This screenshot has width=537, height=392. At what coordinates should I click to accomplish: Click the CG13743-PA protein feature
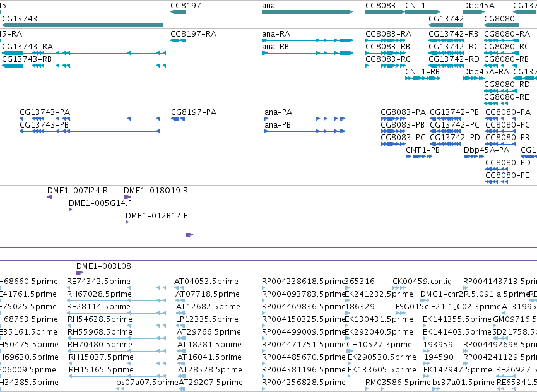tap(90, 119)
